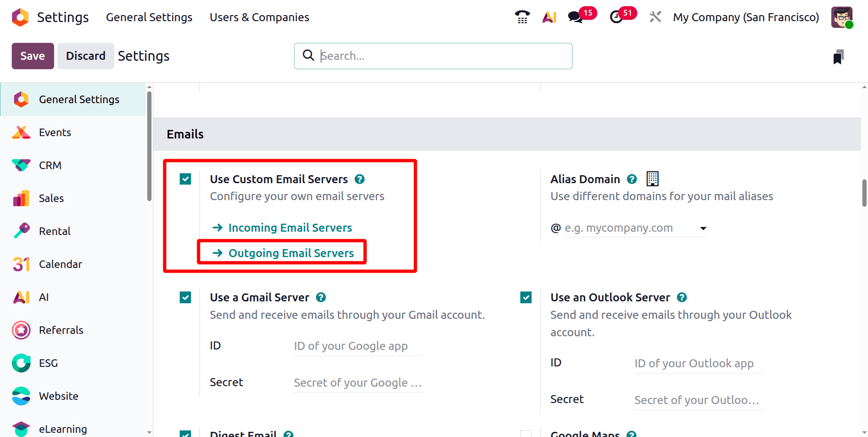Switch to Users & Companies menu
The height and width of the screenshot is (437, 868).
click(259, 17)
